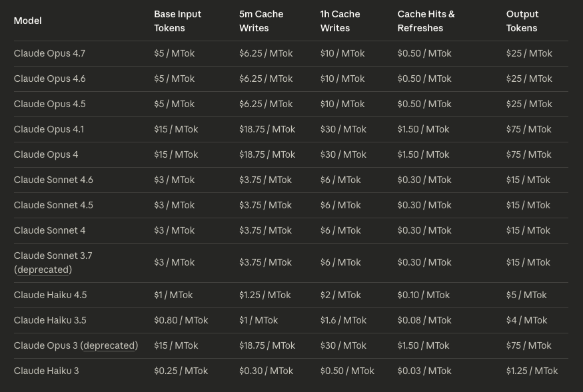Select the $0.50 / MTok cache hits for Opus 4.7
The height and width of the screenshot is (392, 583).
pos(424,53)
